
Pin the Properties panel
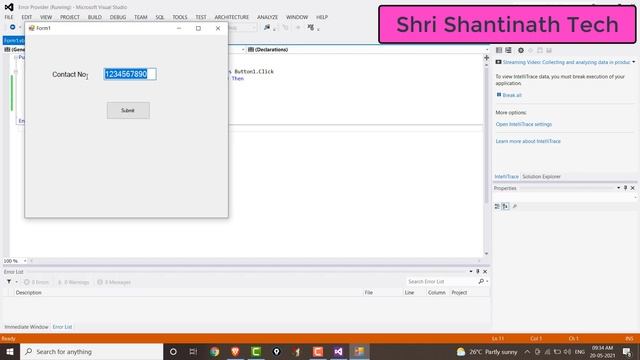(x=625, y=188)
